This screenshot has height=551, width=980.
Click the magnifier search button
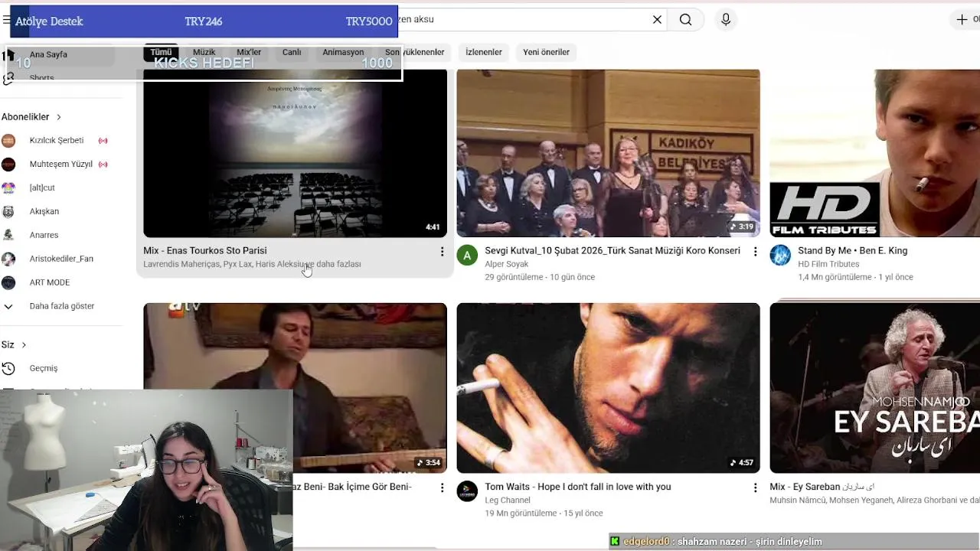(x=685, y=20)
